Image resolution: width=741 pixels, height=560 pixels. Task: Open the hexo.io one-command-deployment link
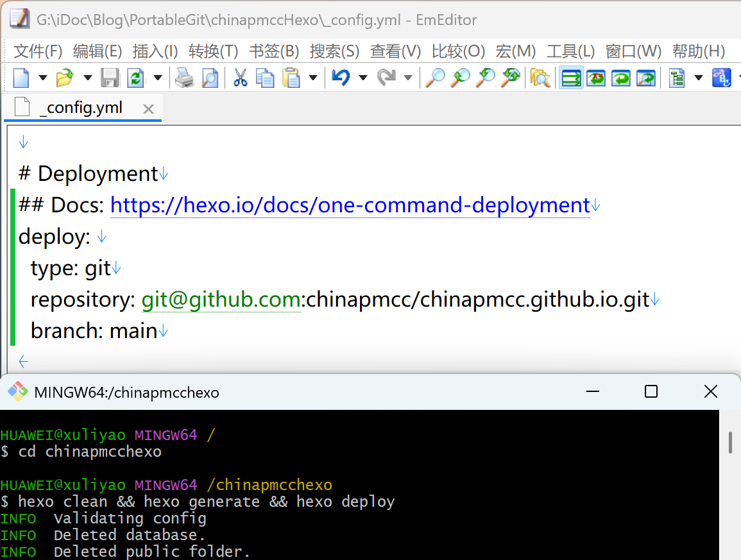[x=350, y=205]
